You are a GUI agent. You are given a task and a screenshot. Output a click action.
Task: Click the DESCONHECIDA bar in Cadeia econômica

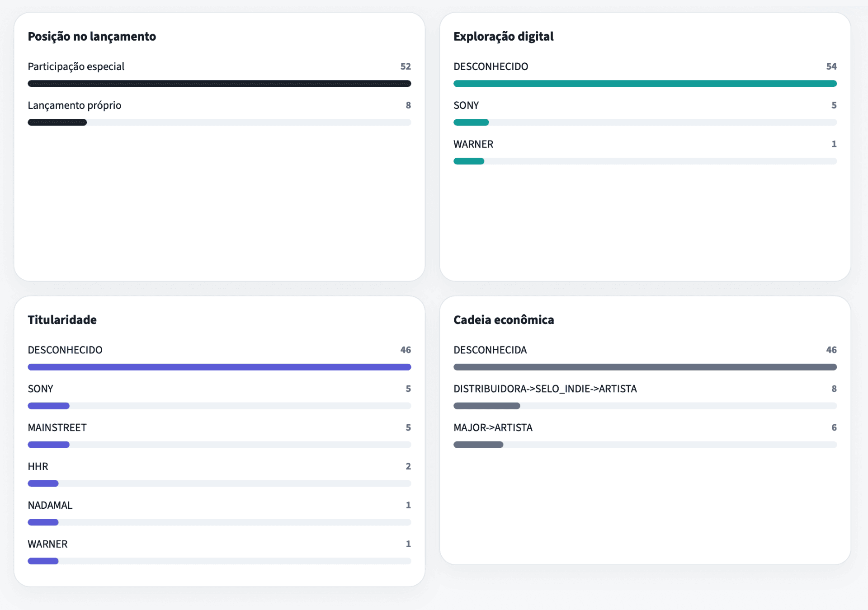click(645, 367)
